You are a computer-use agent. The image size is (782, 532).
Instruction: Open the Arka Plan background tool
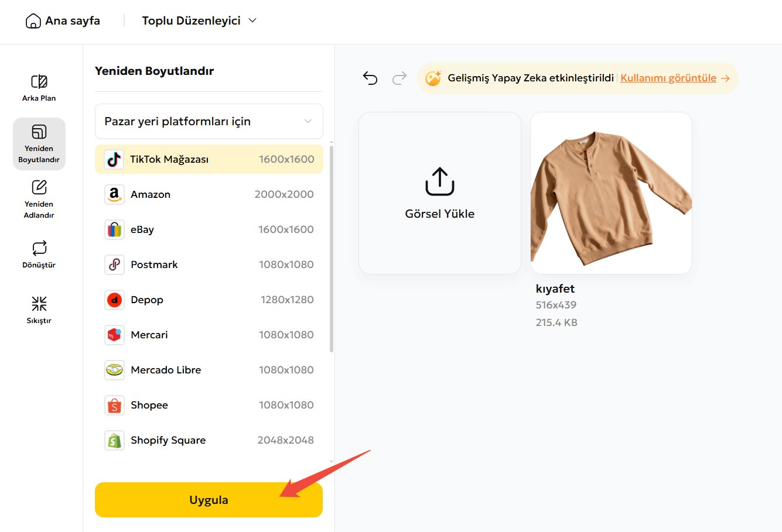tap(39, 88)
